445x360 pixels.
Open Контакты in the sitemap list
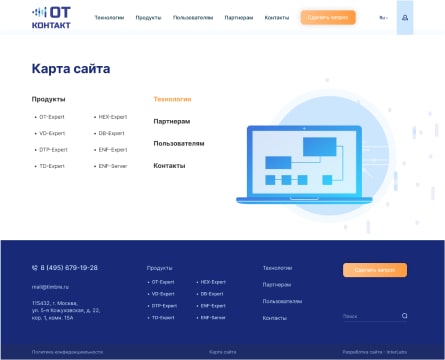click(169, 166)
